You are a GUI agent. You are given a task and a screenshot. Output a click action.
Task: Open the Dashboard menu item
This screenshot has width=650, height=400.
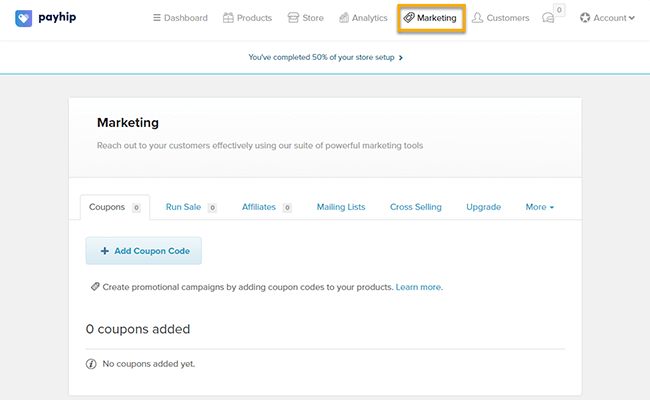click(180, 18)
